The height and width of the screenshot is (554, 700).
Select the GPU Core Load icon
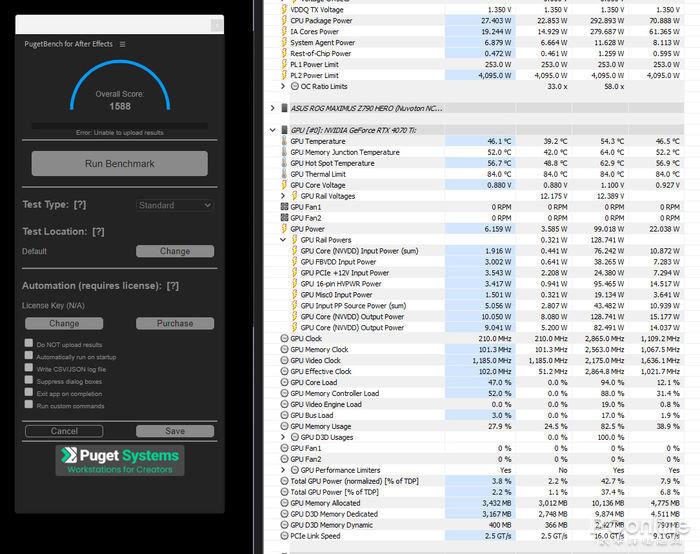[283, 382]
